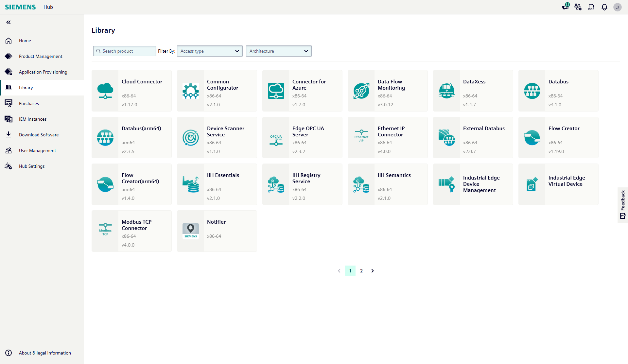Screen dimensions: 628x364
Task: Click the IIH Semantics icon
Action: tap(361, 184)
